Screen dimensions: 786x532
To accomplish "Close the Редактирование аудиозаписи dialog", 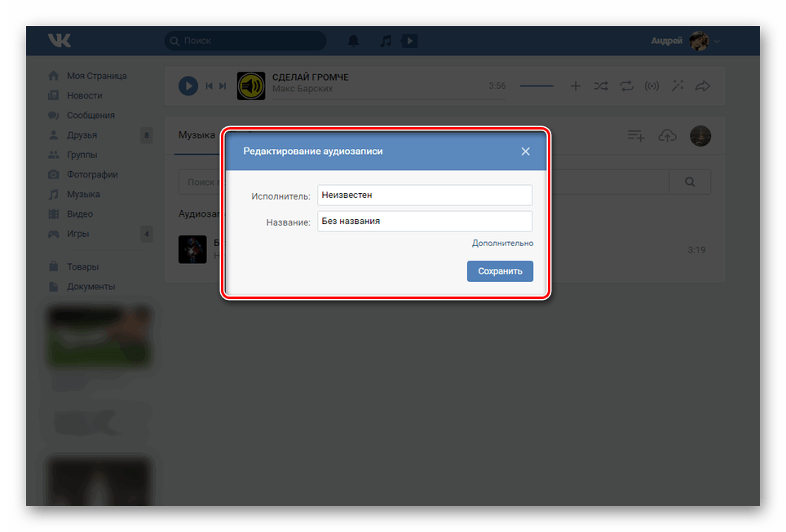I will 526,152.
